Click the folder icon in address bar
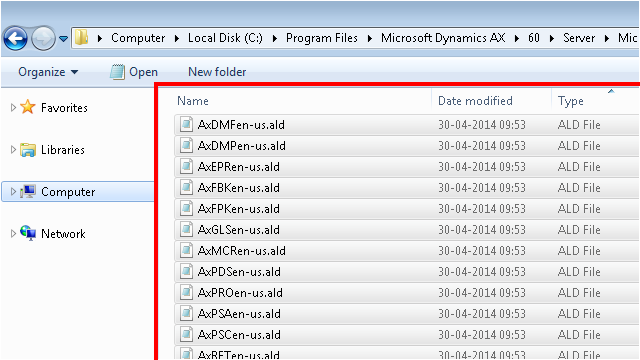The image size is (640, 360). [x=81, y=38]
